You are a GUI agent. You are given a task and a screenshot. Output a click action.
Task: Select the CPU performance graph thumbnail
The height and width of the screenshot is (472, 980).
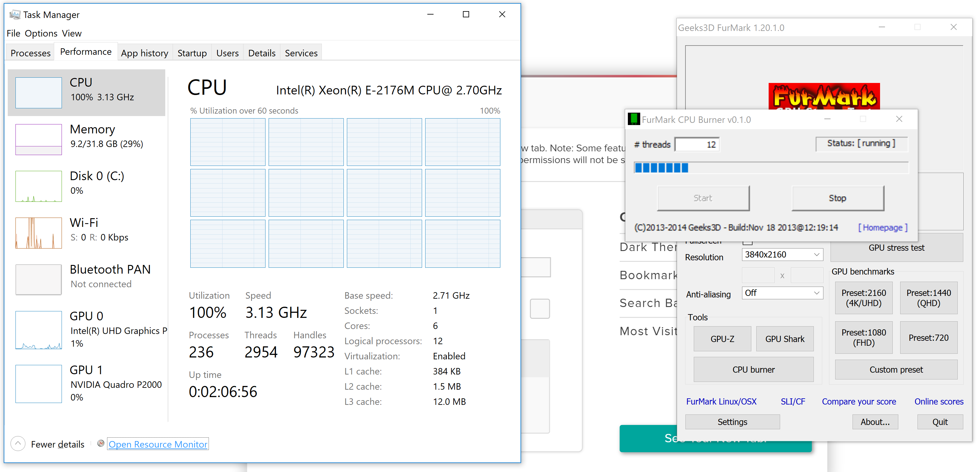[x=38, y=93]
